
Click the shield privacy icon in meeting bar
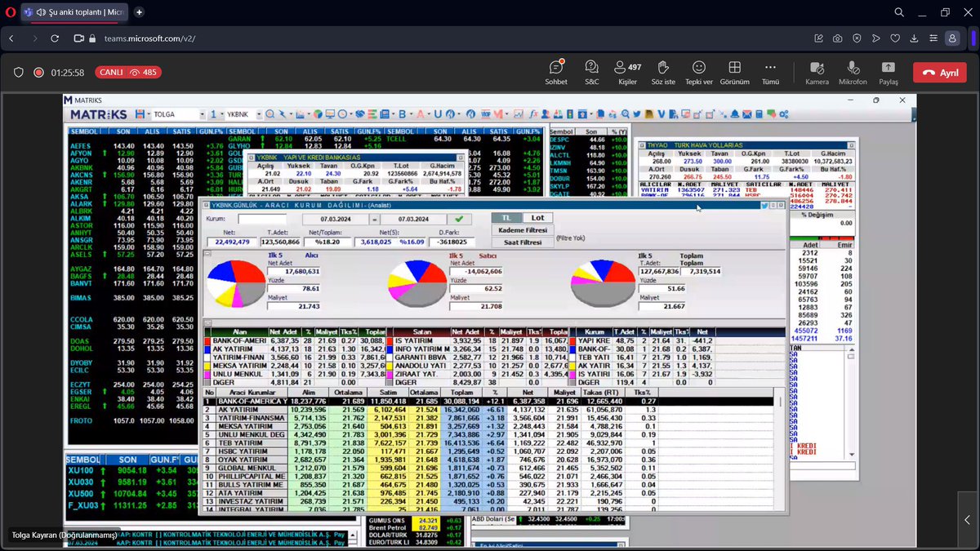click(x=18, y=72)
